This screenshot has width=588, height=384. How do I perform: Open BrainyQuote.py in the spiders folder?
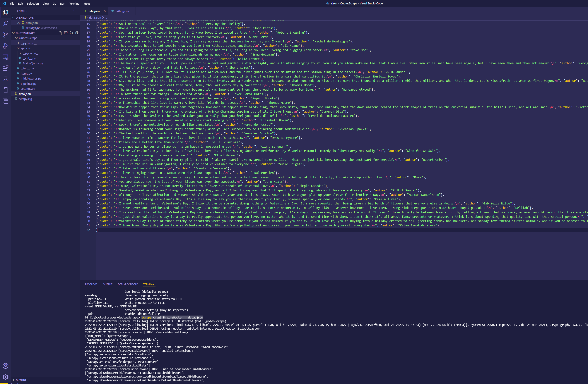(x=33, y=63)
